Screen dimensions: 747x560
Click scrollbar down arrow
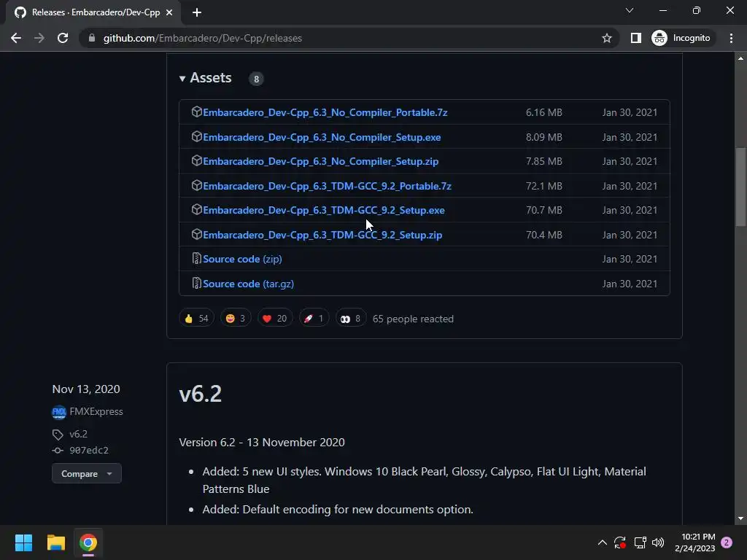(x=740, y=518)
